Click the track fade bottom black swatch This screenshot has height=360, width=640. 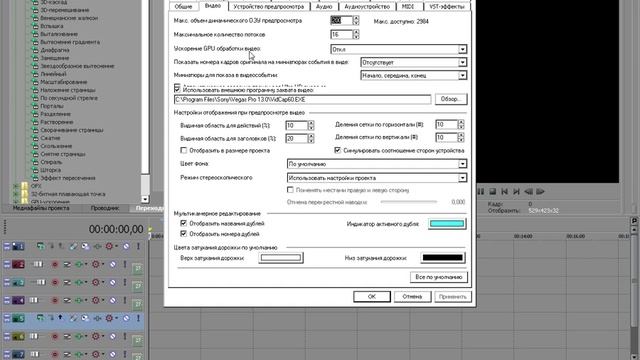click(x=443, y=258)
